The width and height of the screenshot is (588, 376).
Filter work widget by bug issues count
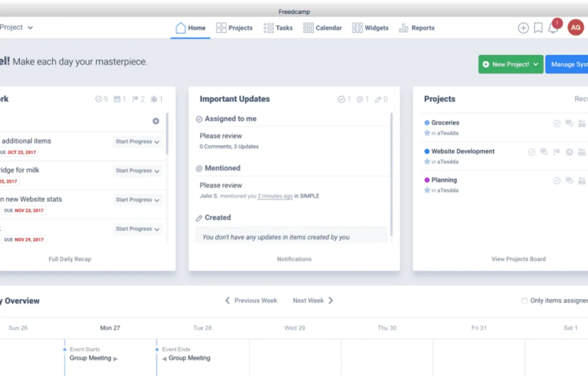[156, 99]
